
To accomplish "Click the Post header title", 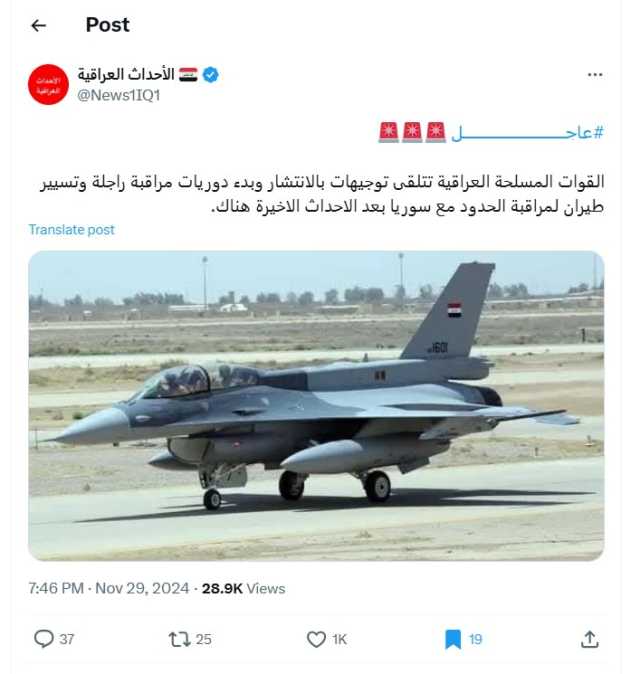I will [x=107, y=25].
